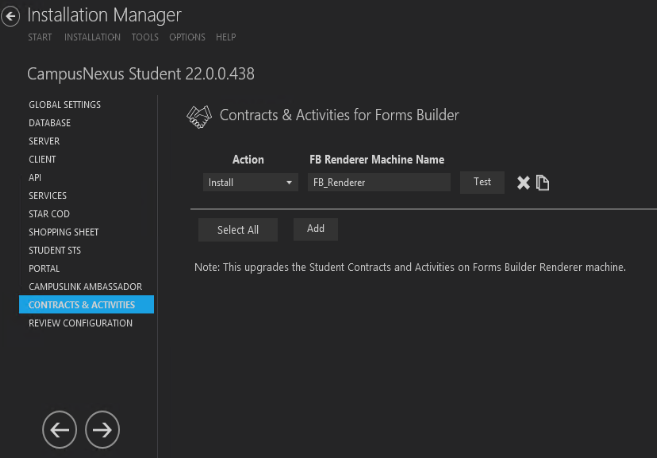The width and height of the screenshot is (657, 458).
Task: Go to next step with right arrow circle
Action: (102, 429)
